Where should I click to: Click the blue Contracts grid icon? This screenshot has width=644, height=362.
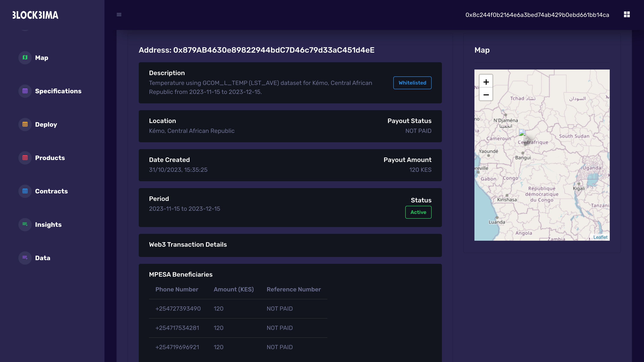point(25,191)
